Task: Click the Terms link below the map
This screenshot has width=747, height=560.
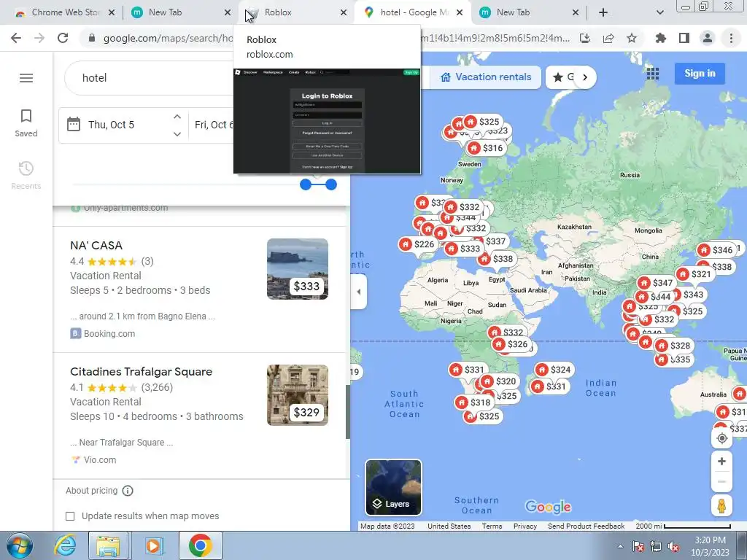Action: pyautogui.click(x=492, y=526)
